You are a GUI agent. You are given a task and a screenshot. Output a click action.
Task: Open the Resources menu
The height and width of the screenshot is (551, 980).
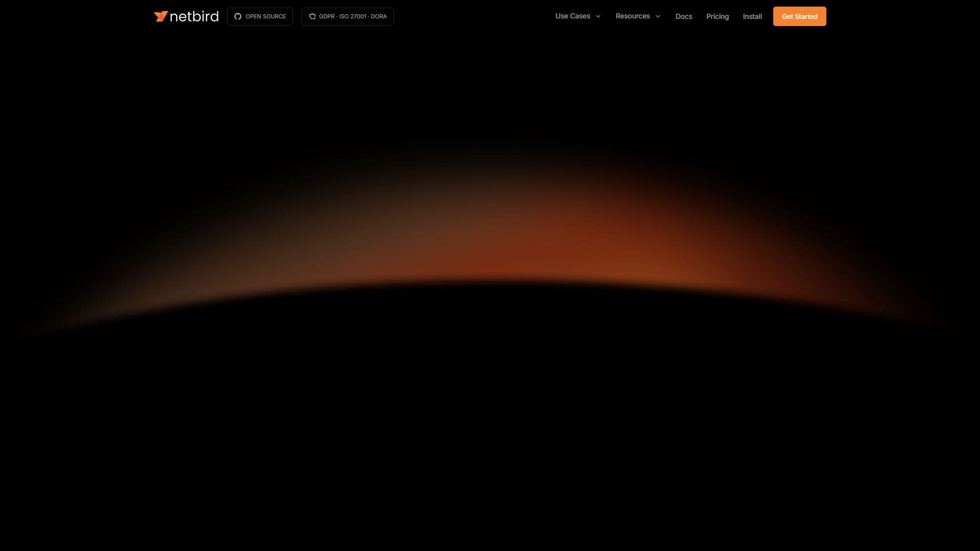[x=632, y=16]
